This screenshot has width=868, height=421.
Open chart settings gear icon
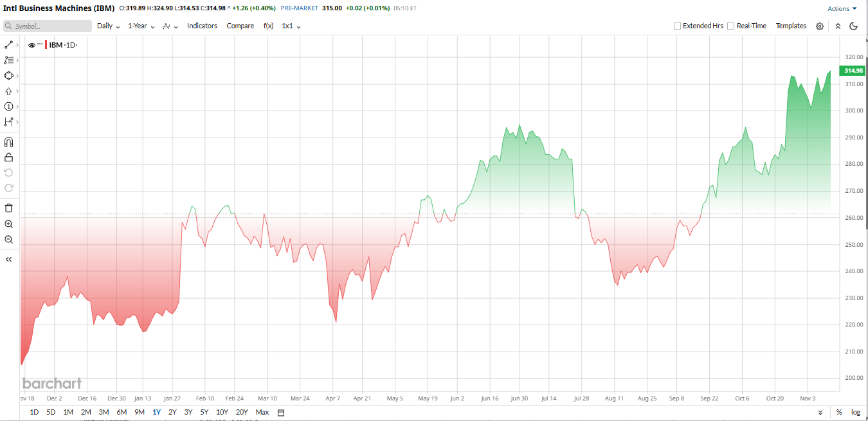coord(820,26)
